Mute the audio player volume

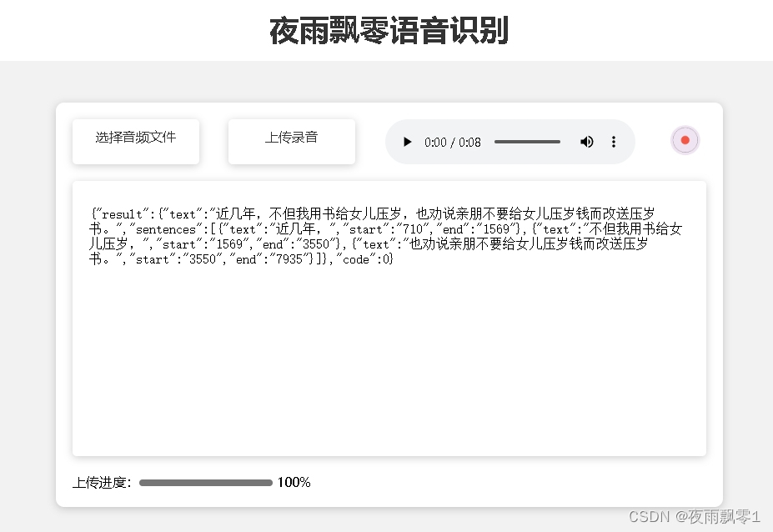[x=587, y=142]
